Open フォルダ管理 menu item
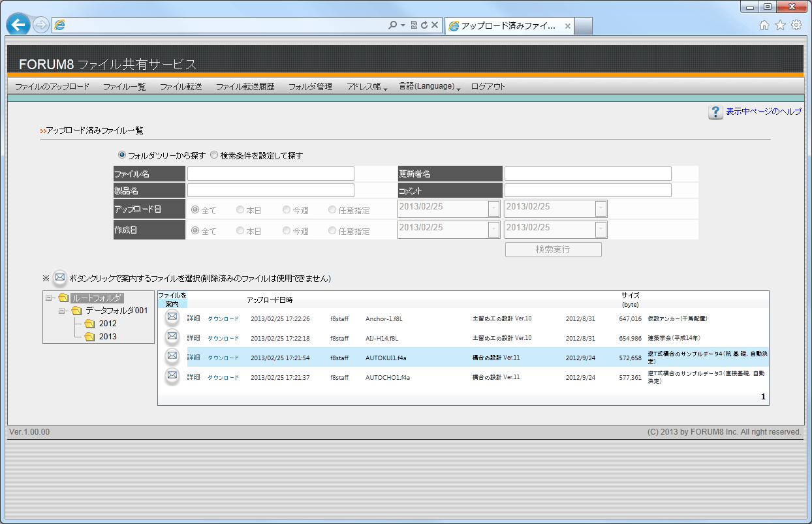This screenshot has height=524, width=812. tap(310, 87)
